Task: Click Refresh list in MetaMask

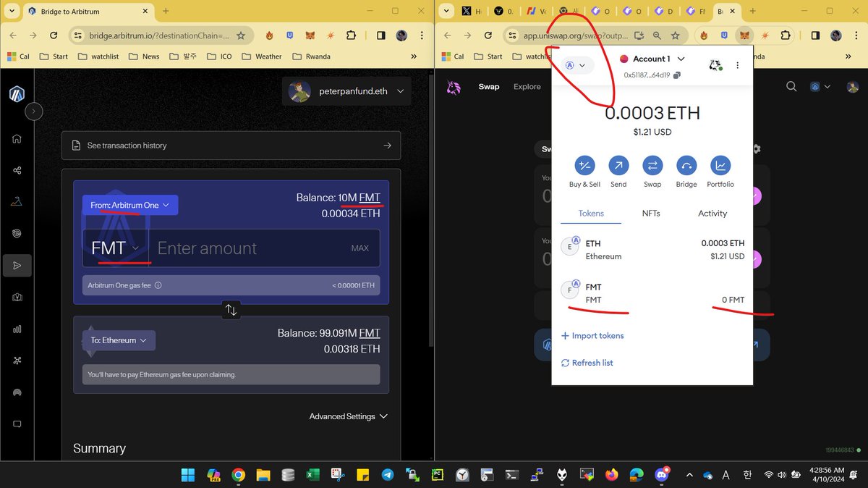Action: [587, 363]
